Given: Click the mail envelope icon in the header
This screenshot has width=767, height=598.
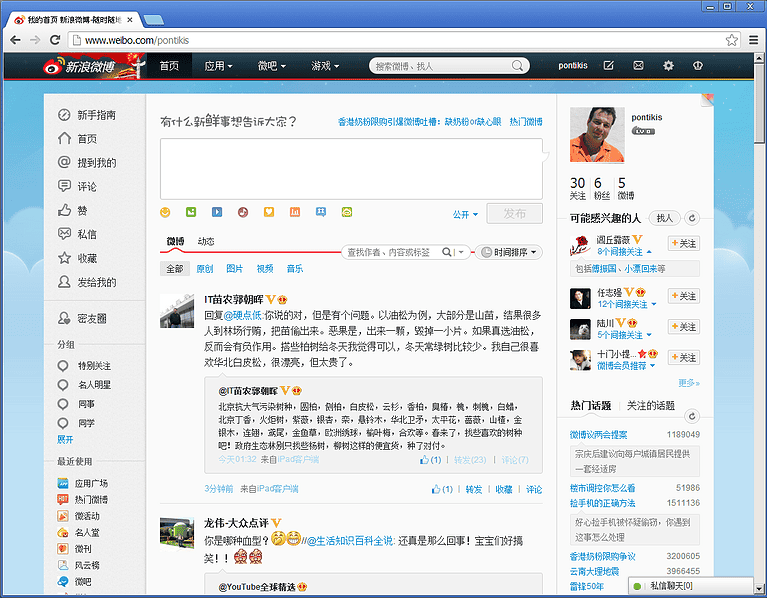Looking at the screenshot, I should click(638, 66).
